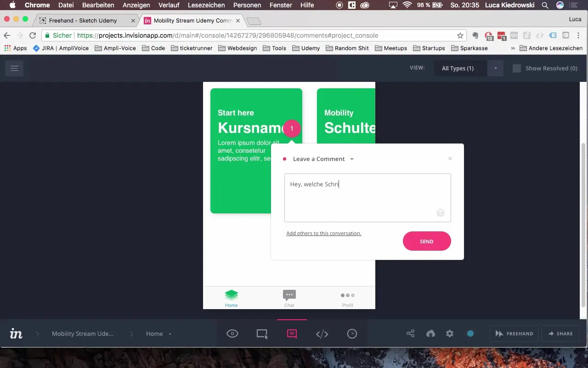Open the Udemy bookmark folder
This screenshot has height=368, width=588.
coord(306,48)
